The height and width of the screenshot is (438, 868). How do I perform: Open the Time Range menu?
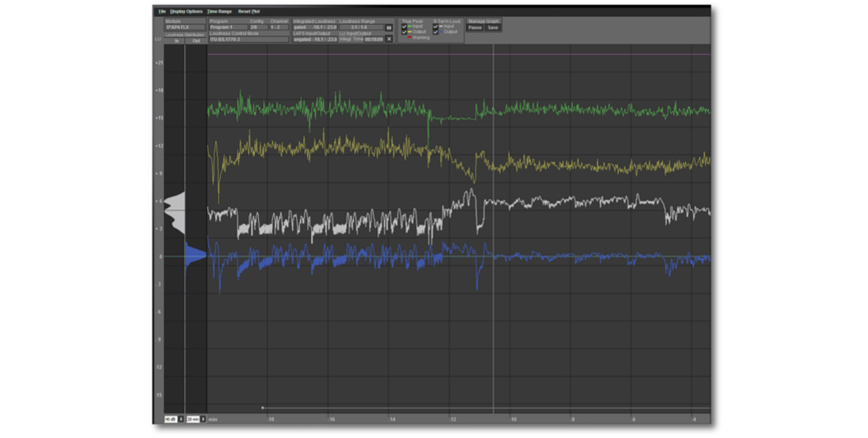coord(220,12)
